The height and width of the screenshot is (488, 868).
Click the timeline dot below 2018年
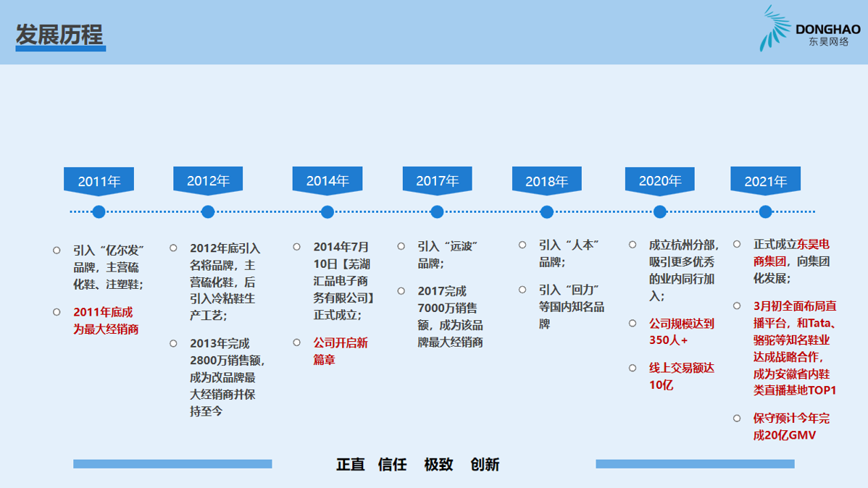coord(547,212)
